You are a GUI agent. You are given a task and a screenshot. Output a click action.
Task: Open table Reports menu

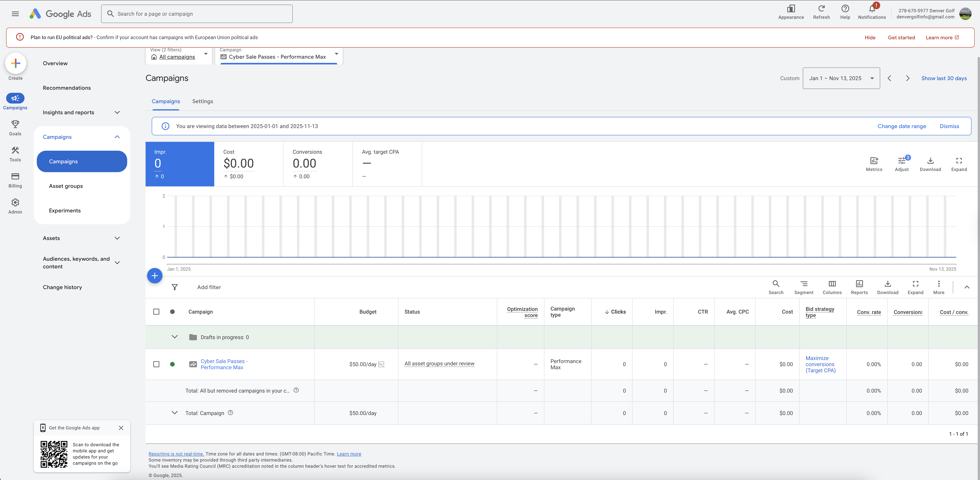click(x=859, y=287)
